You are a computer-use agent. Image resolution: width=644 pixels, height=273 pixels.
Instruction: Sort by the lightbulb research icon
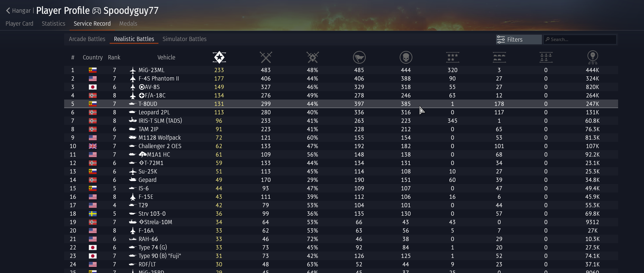click(592, 57)
